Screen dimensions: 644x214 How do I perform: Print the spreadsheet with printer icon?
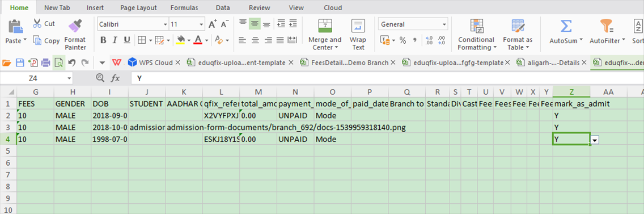(46, 62)
